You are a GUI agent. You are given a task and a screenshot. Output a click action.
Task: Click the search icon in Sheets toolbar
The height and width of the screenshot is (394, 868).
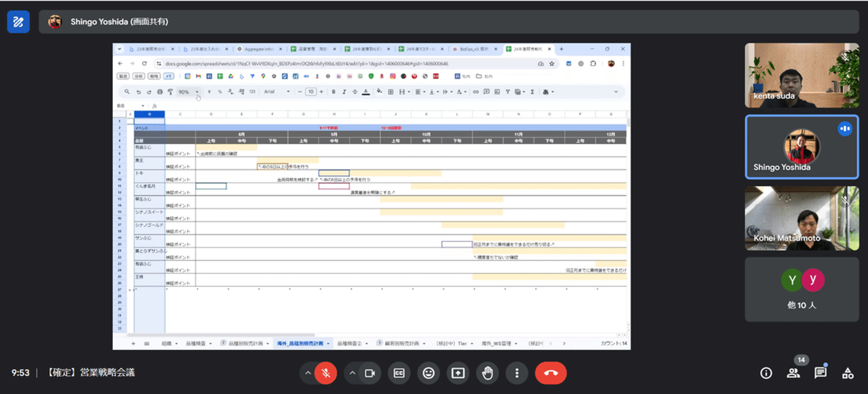(x=127, y=92)
